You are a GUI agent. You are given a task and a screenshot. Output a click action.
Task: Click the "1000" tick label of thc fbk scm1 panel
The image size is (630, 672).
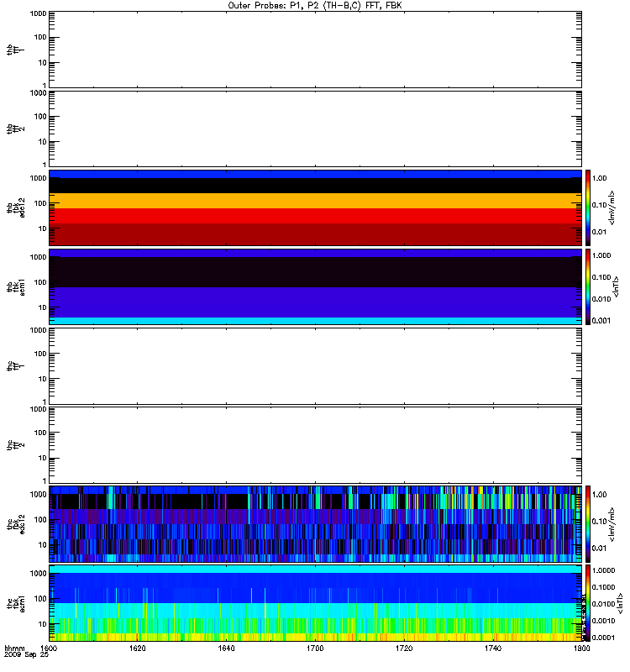pos(38,574)
